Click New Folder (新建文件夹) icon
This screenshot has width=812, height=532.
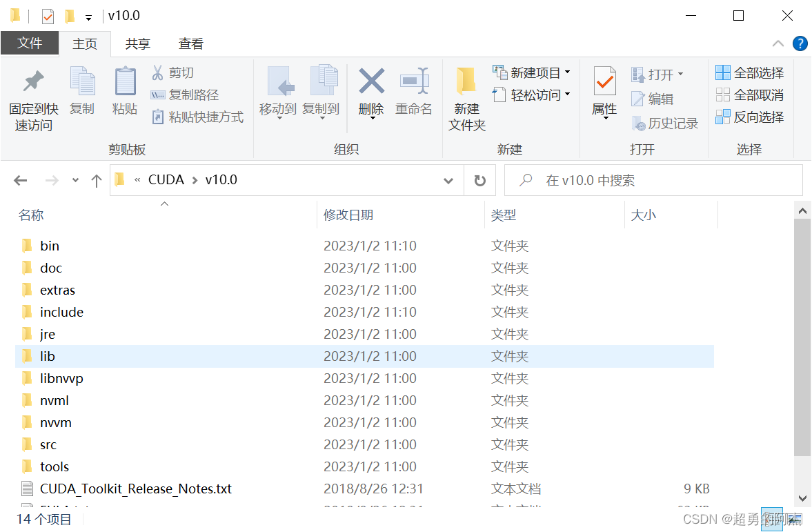point(466,81)
